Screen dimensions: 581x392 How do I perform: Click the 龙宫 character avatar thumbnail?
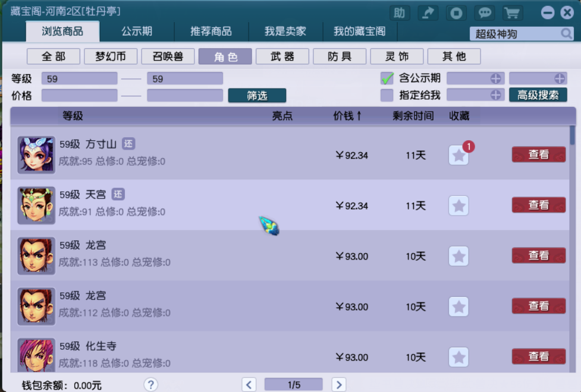[x=36, y=256]
